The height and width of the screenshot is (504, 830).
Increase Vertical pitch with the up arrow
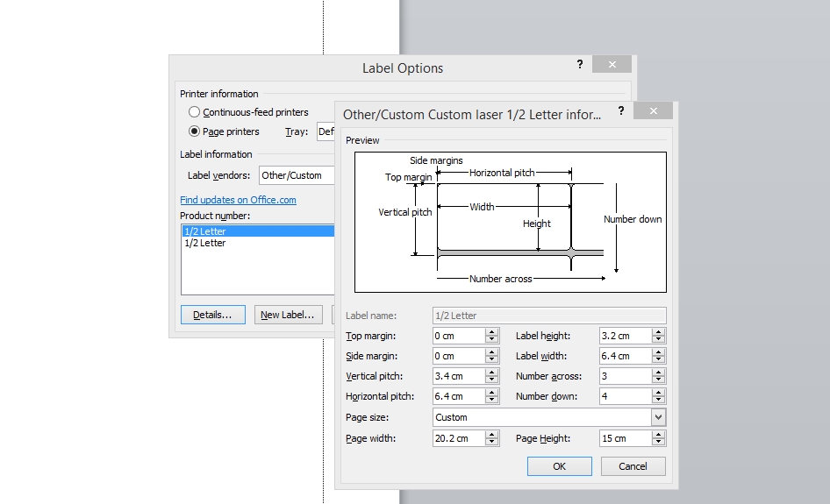[491, 373]
